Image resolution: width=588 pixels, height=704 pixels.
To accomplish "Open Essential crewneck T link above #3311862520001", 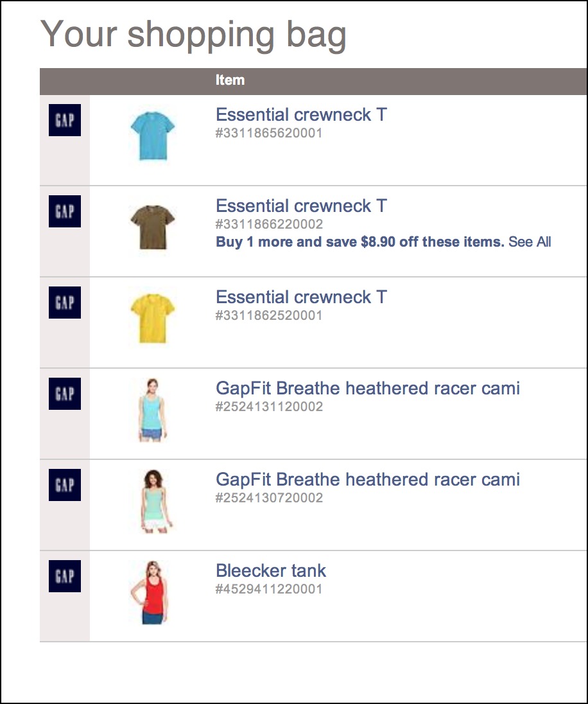I will click(x=301, y=297).
